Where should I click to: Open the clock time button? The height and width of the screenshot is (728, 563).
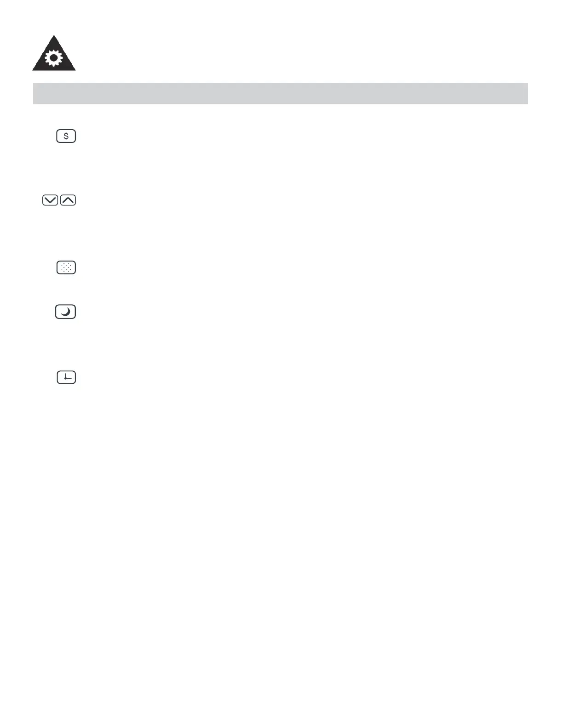66,377
